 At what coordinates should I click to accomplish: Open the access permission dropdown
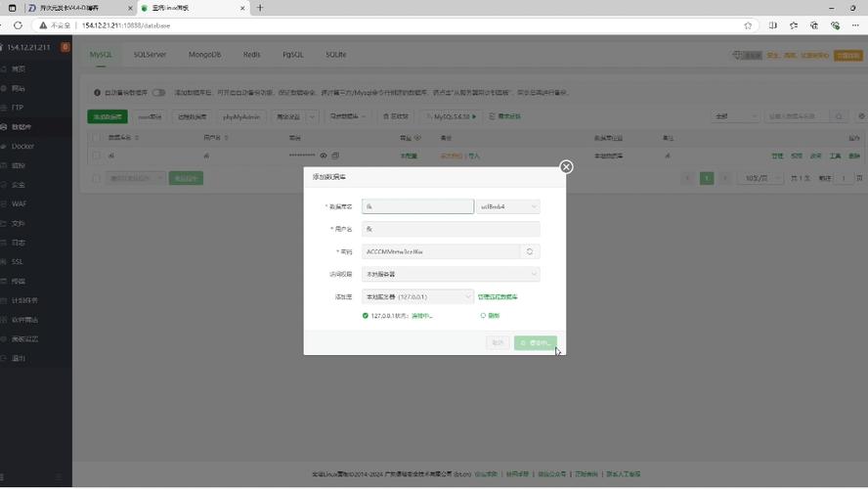[451, 274]
